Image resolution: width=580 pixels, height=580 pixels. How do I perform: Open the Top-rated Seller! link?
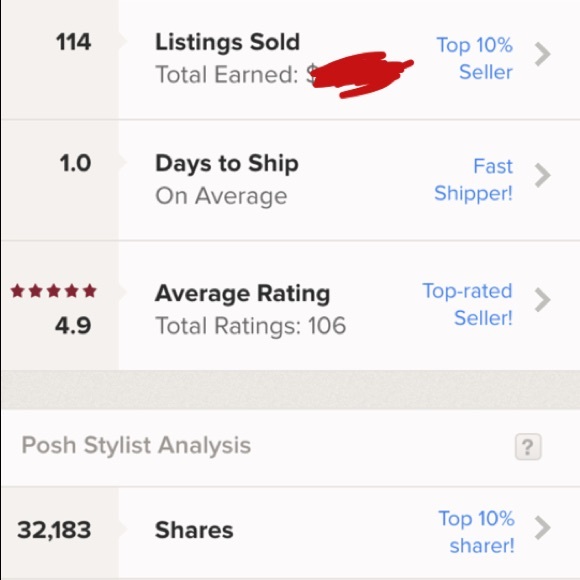[468, 304]
